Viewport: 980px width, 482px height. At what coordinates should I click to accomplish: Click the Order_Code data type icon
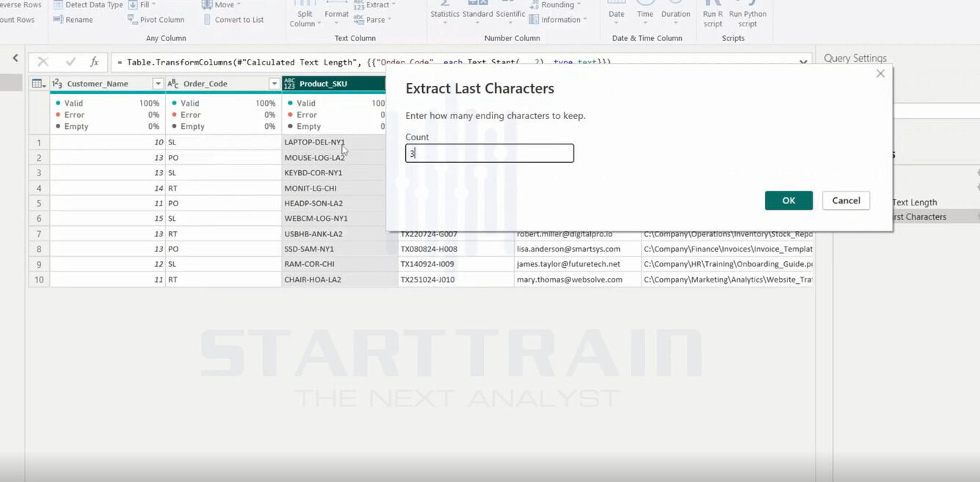pyautogui.click(x=173, y=84)
